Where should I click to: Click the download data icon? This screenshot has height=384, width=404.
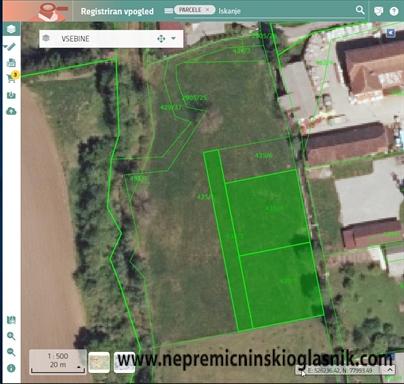tap(11, 95)
